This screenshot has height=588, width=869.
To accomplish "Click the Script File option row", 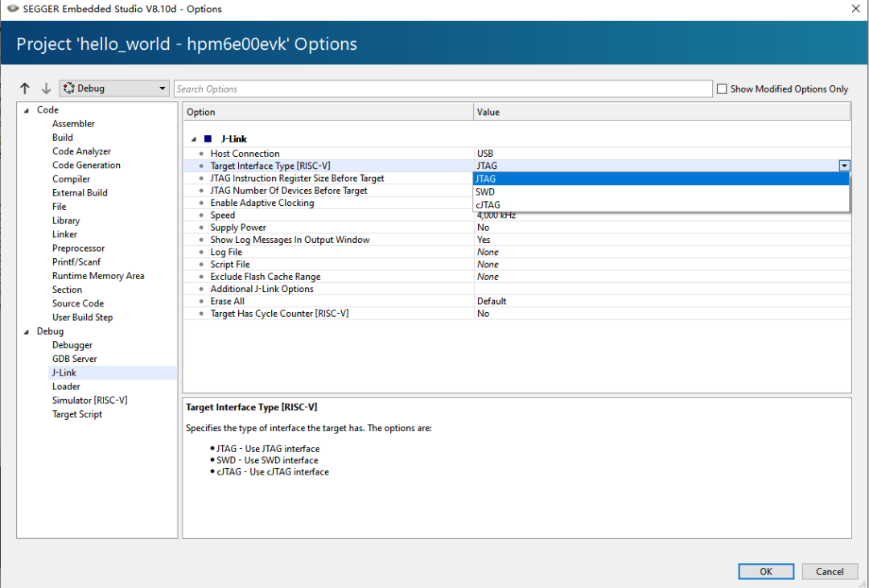I will tap(517, 265).
